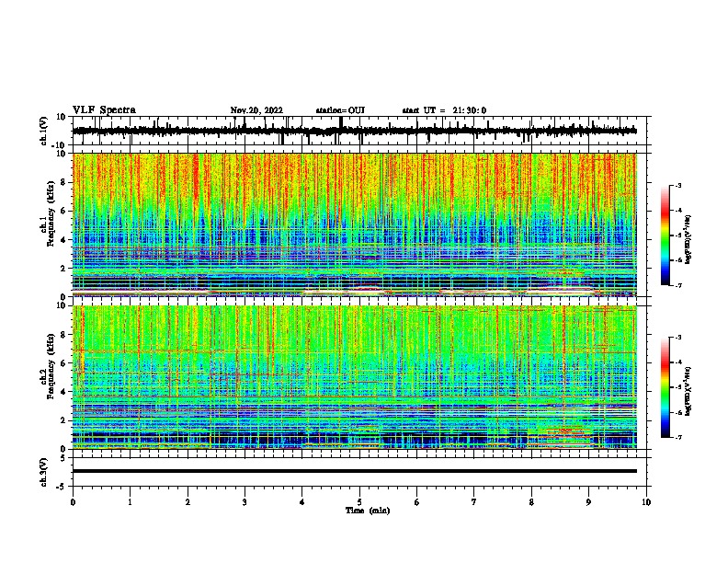Click the flat ch.3 voltage trace line
This screenshot has height=563, width=728.
(x=355, y=471)
